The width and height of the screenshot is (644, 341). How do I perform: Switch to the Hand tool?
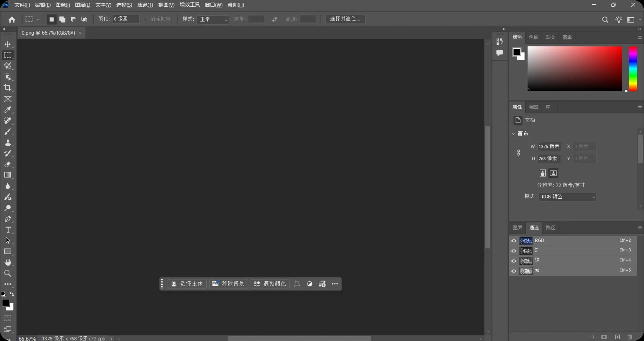coord(8,262)
